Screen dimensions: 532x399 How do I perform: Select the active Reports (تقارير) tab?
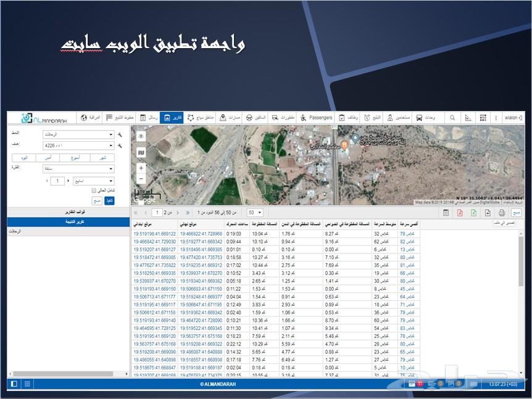172,118
